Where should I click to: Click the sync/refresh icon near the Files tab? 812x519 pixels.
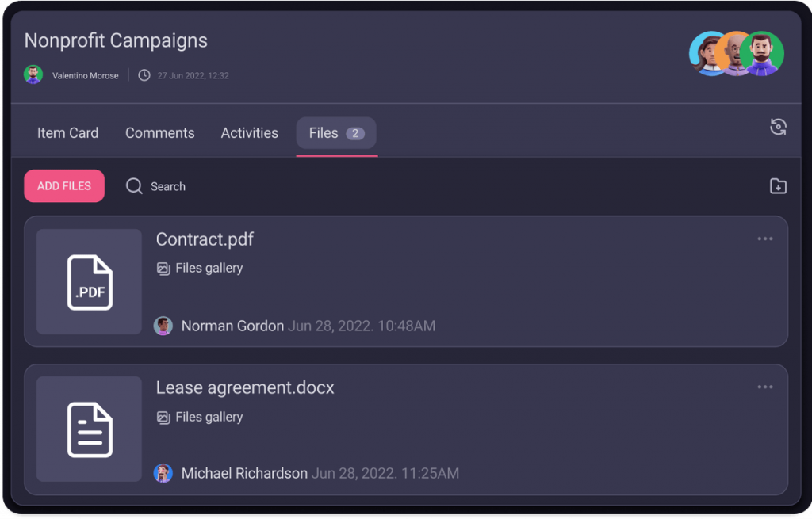779,127
